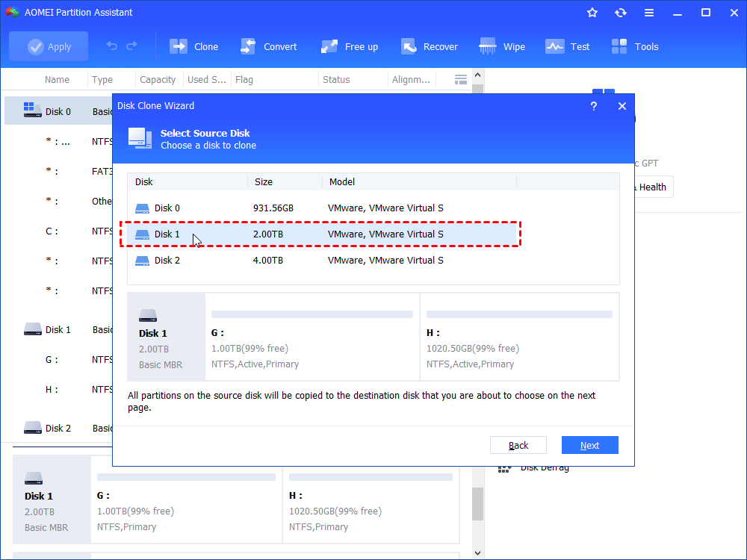The width and height of the screenshot is (747, 560).
Task: Click the Apply checkmark button
Action: 49,46
